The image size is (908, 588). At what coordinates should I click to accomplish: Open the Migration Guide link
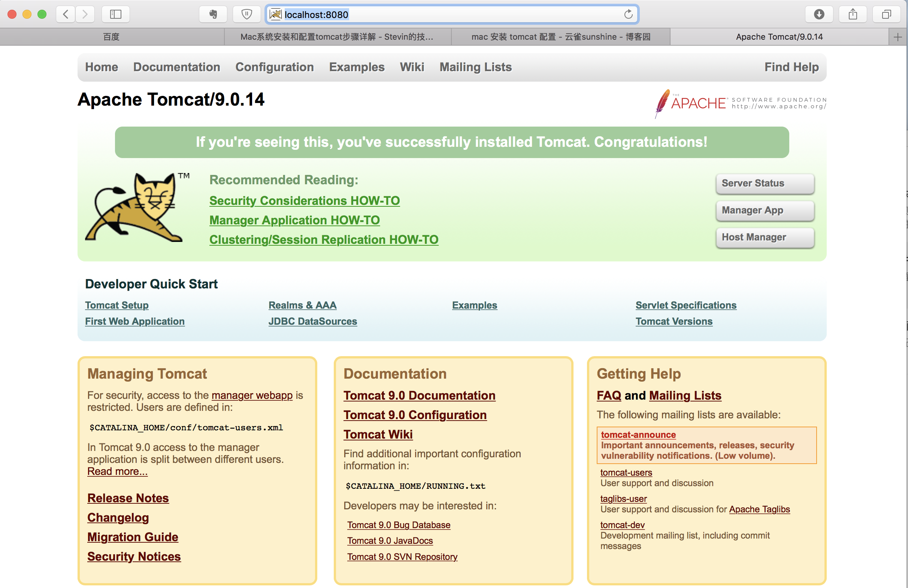(x=133, y=537)
